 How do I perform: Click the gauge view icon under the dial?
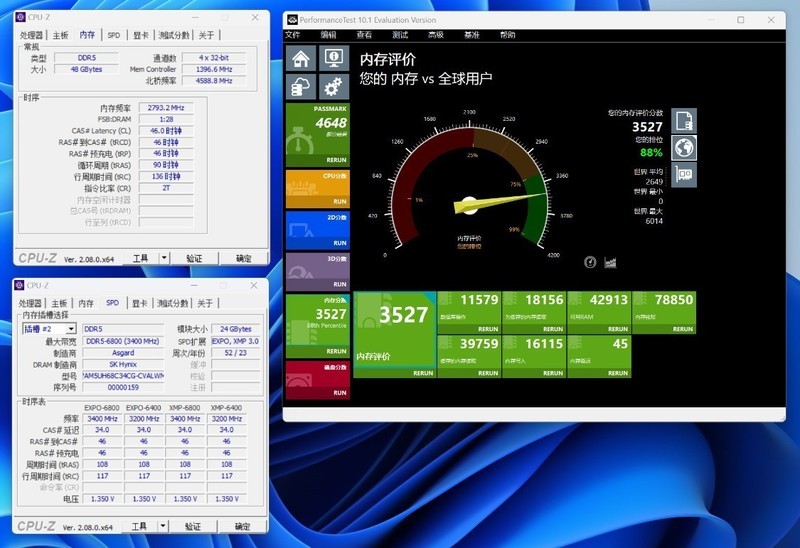pyautogui.click(x=590, y=262)
